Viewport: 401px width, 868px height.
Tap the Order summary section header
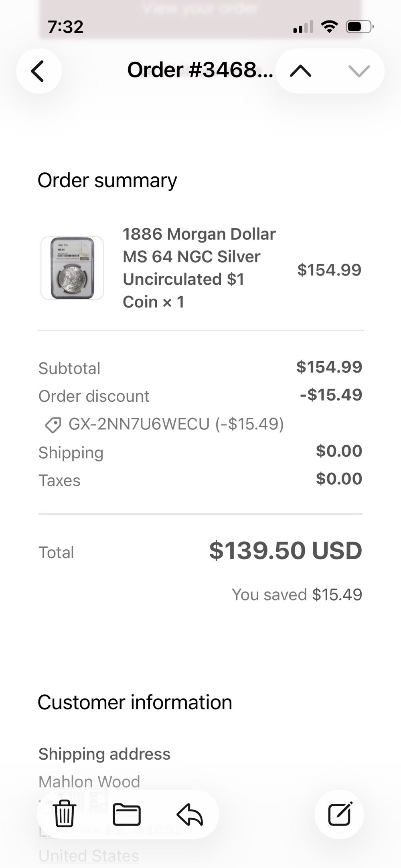(x=107, y=180)
